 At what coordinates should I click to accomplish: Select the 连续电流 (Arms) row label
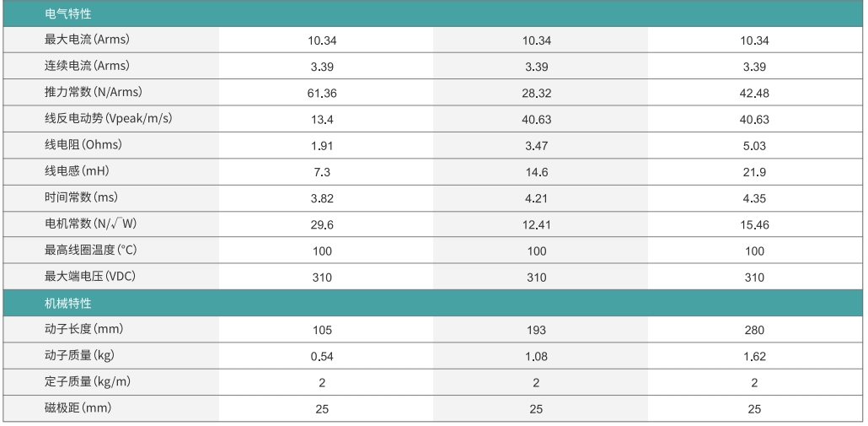(87, 66)
